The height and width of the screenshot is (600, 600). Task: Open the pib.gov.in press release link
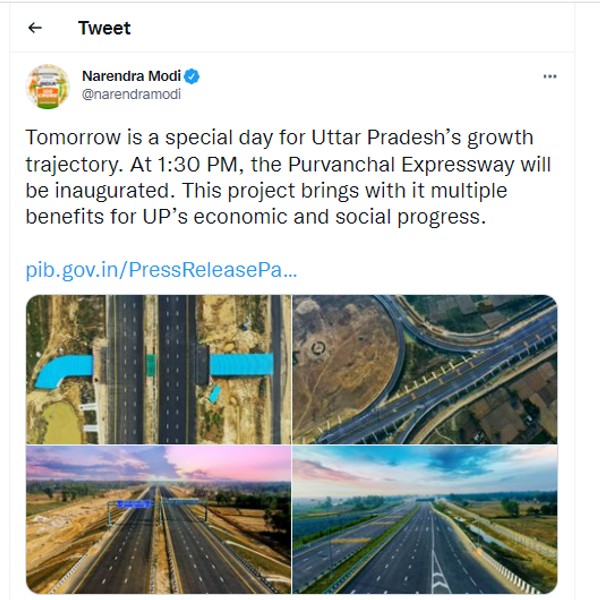pos(162,270)
